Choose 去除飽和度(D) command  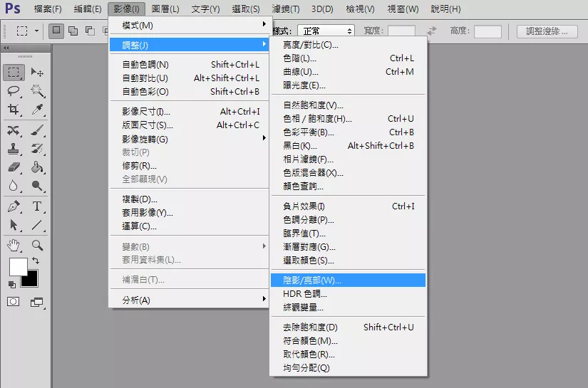[348, 327]
